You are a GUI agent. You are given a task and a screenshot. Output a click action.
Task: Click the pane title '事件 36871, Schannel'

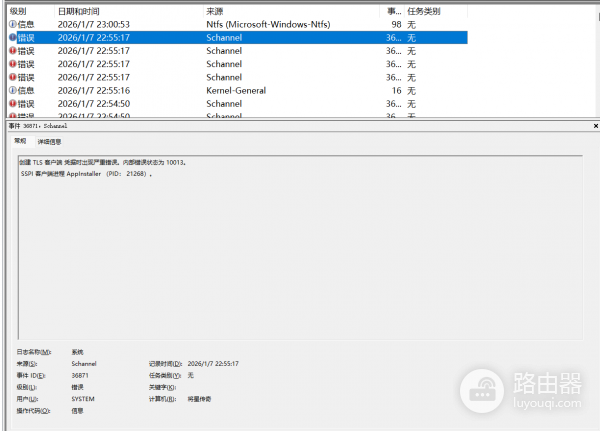coord(38,126)
